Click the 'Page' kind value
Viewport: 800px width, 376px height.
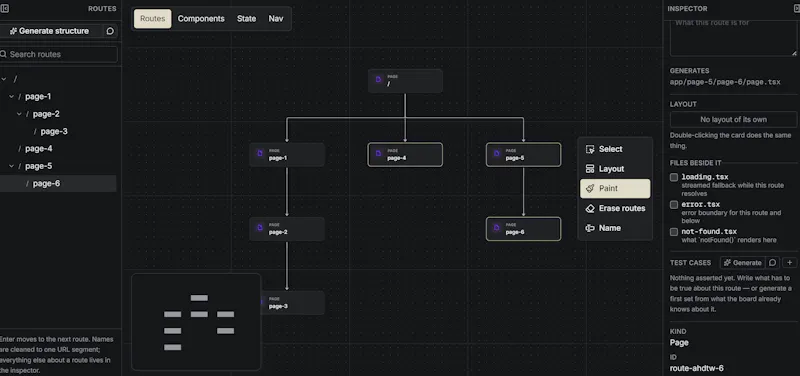click(x=679, y=342)
